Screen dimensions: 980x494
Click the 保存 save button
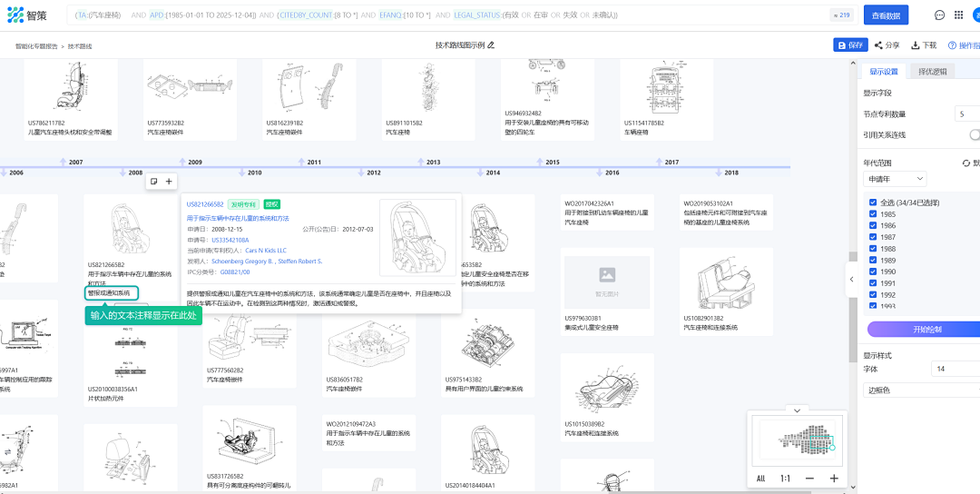point(850,45)
